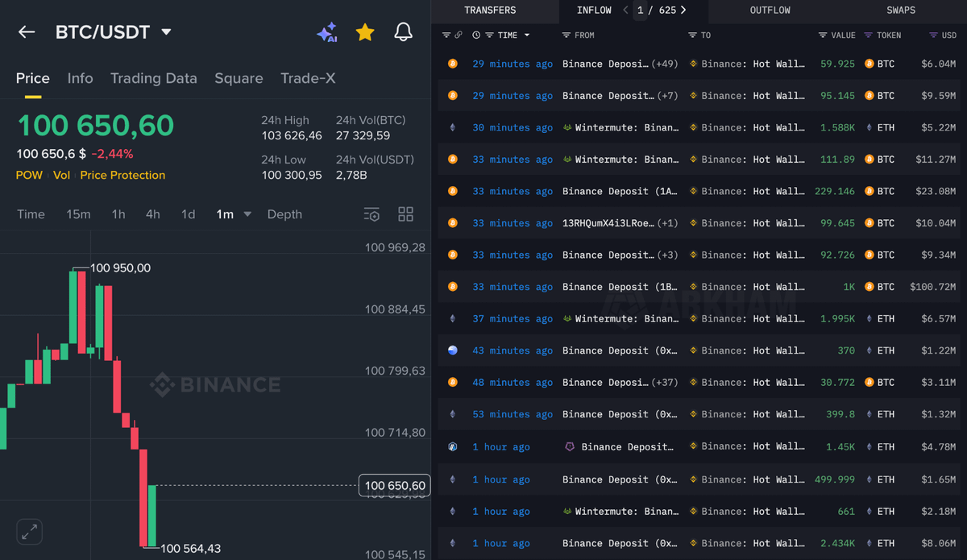Go to next page of inflow results
The image size is (967, 560).
683,10
